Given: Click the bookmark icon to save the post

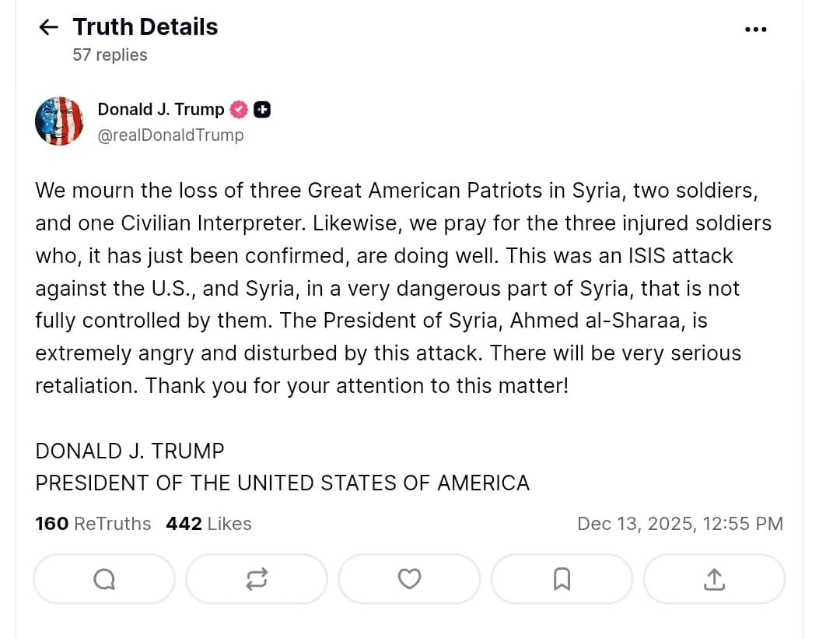Looking at the screenshot, I should [x=562, y=579].
